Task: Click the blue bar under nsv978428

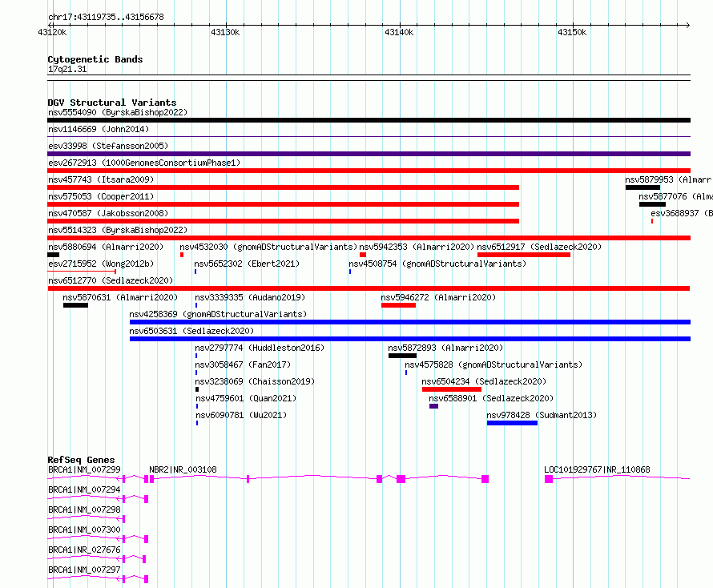Action: [512, 423]
